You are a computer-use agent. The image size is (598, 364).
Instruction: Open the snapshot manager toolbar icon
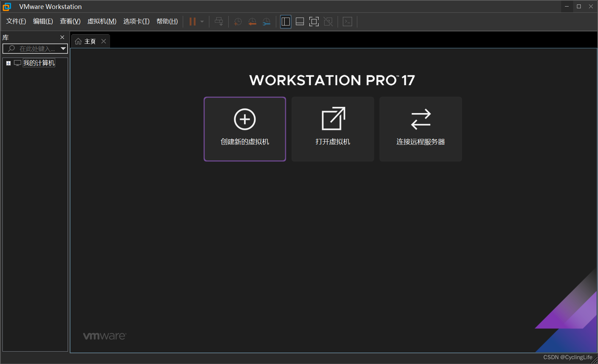pos(266,22)
